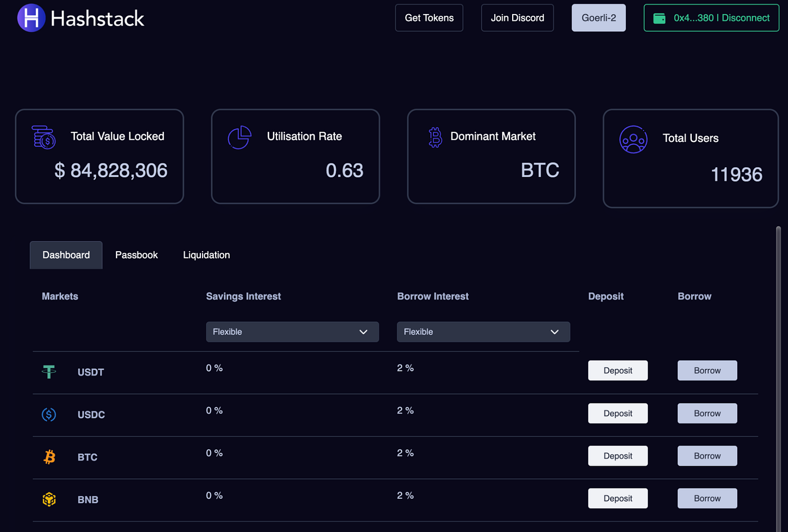The width and height of the screenshot is (788, 532).
Task: Click the Hashstack H logo icon
Action: pyautogui.click(x=32, y=18)
